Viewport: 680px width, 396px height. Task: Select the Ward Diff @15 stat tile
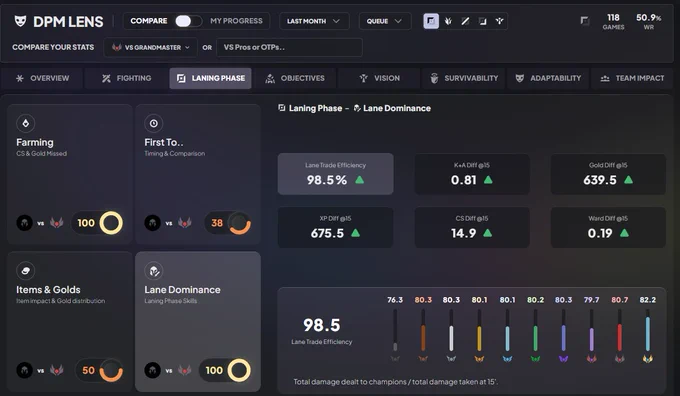click(608, 227)
